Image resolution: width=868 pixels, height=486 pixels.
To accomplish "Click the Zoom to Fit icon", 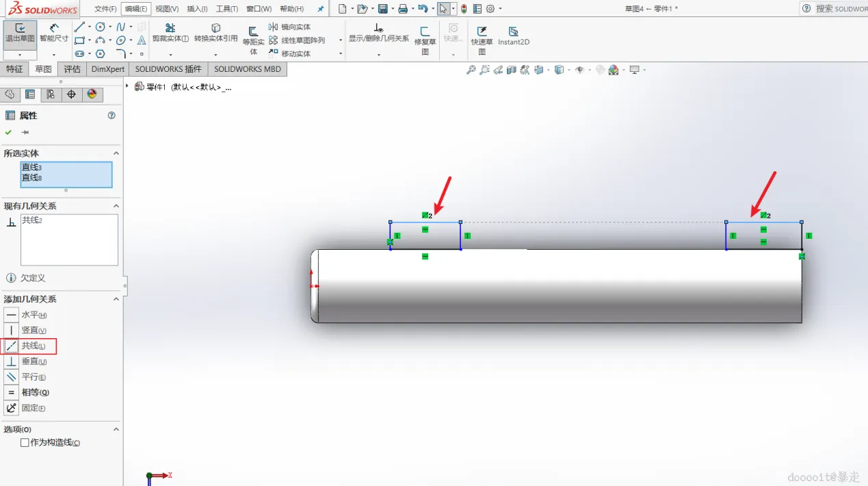I will pos(471,70).
